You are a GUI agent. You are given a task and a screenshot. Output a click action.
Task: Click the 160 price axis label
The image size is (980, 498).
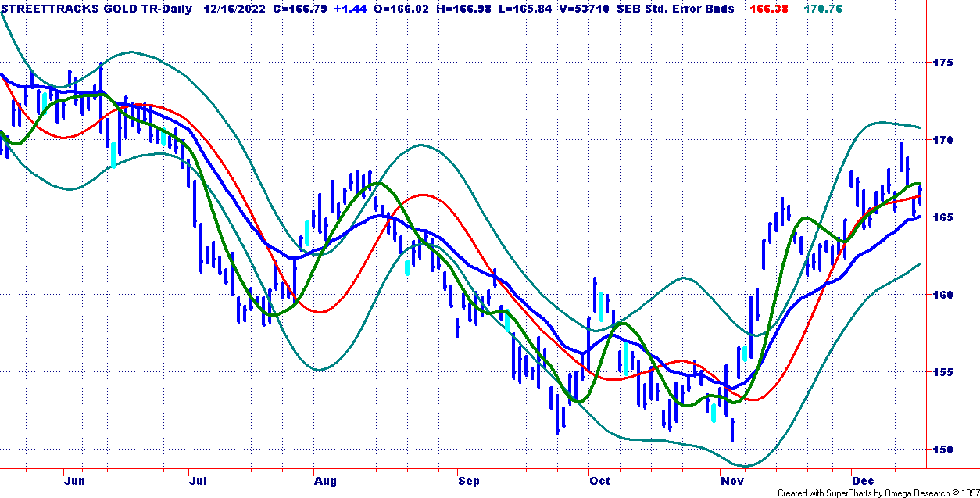point(942,295)
